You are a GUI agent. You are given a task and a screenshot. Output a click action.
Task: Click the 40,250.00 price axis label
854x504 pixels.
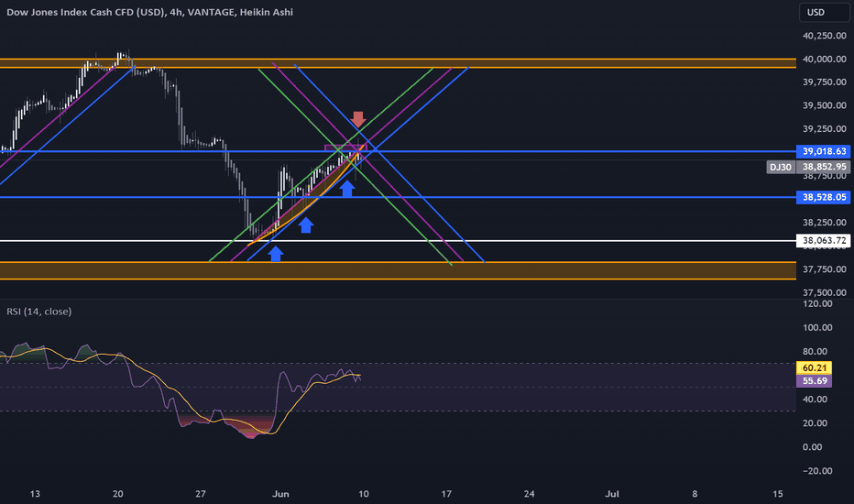[824, 36]
